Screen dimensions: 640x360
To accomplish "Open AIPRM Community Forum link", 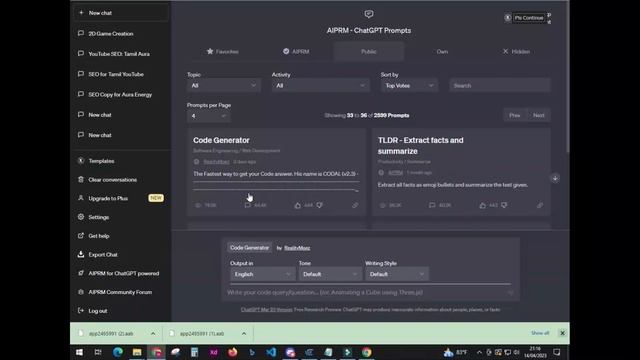I will click(x=121, y=292).
